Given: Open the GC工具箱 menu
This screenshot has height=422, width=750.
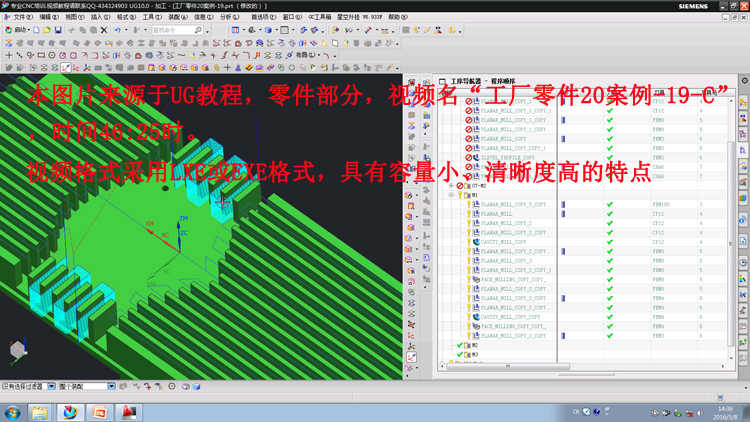Looking at the screenshot, I should 320,17.
